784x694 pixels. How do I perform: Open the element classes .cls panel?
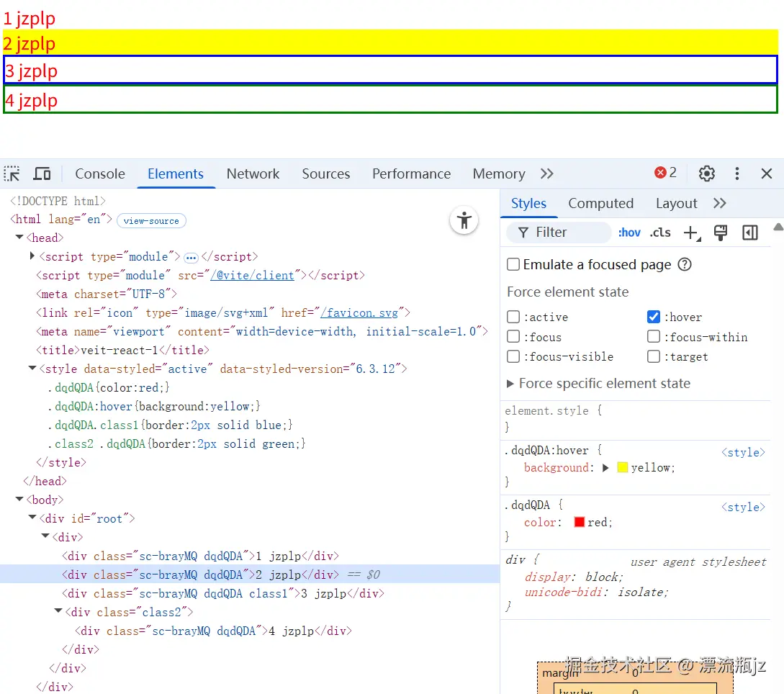[x=659, y=232]
